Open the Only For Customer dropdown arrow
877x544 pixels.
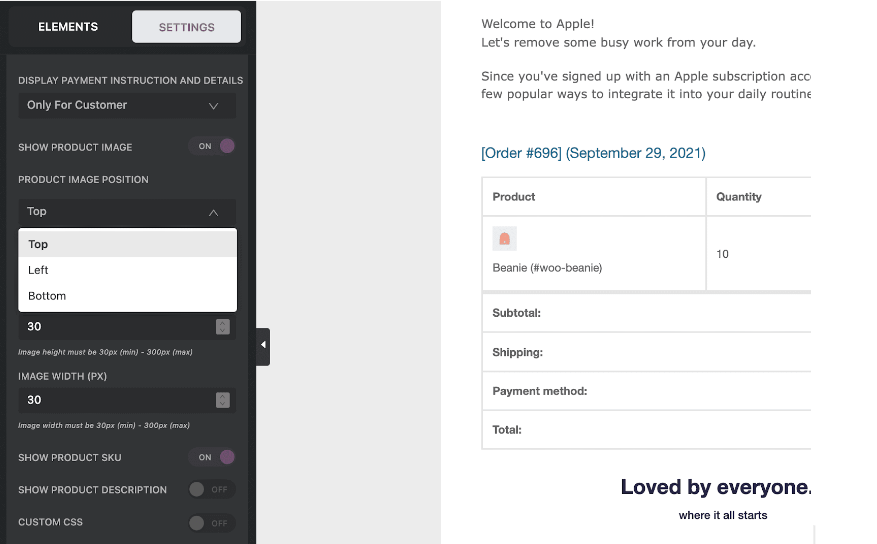(213, 106)
